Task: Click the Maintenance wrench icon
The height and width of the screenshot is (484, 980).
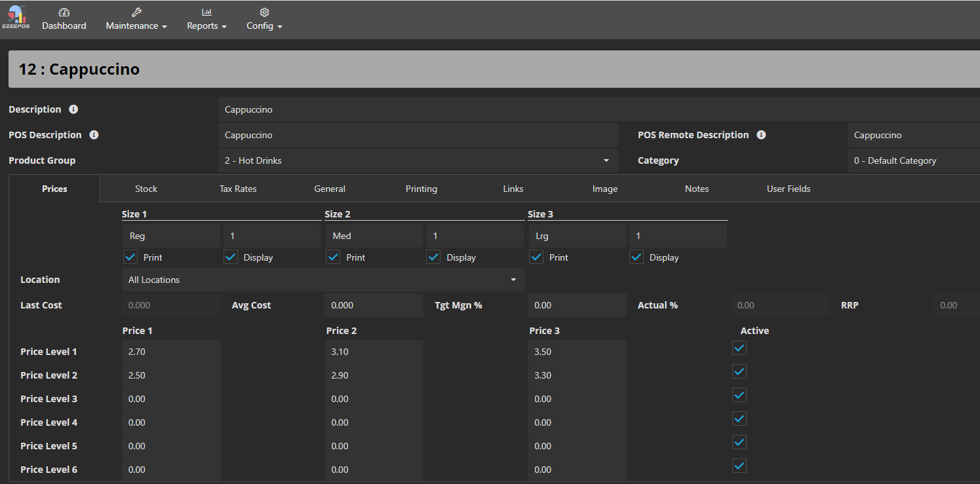Action: tap(136, 12)
